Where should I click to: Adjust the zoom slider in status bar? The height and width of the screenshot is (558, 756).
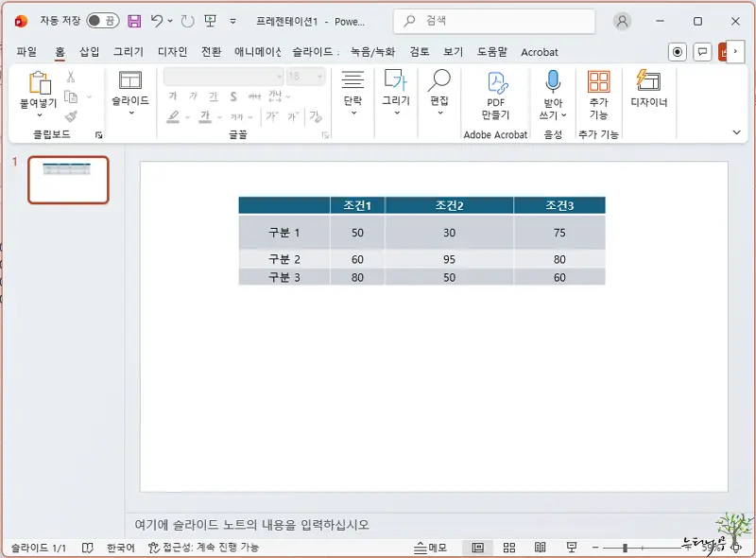pos(625,546)
